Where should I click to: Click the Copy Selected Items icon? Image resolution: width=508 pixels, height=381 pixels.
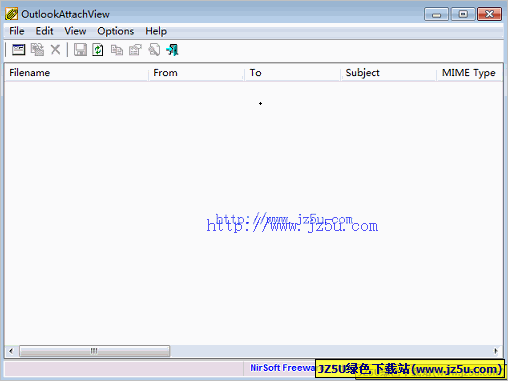tap(117, 50)
